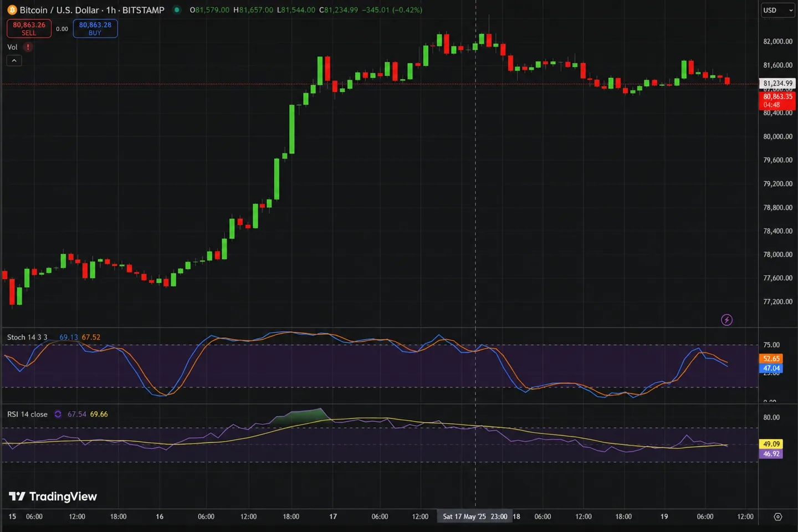Image resolution: width=798 pixels, height=532 pixels.
Task: Click the yellow 49.09 RSI value label
Action: pyautogui.click(x=771, y=444)
